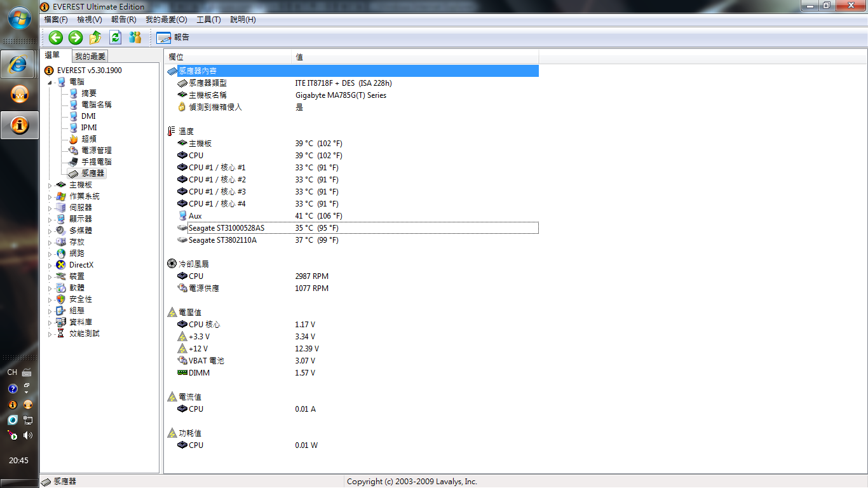Expand the DirectX tree node
Viewport: 868px width, 488px height.
(x=50, y=265)
